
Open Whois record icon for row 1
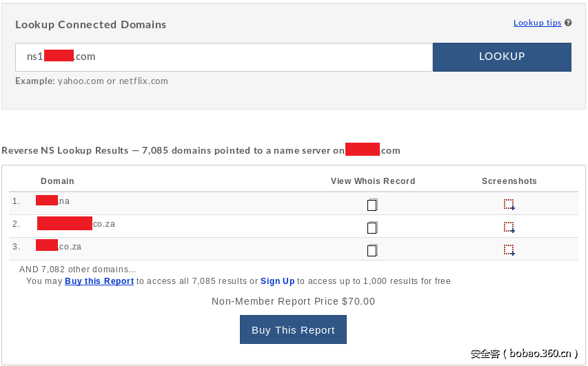(372, 204)
